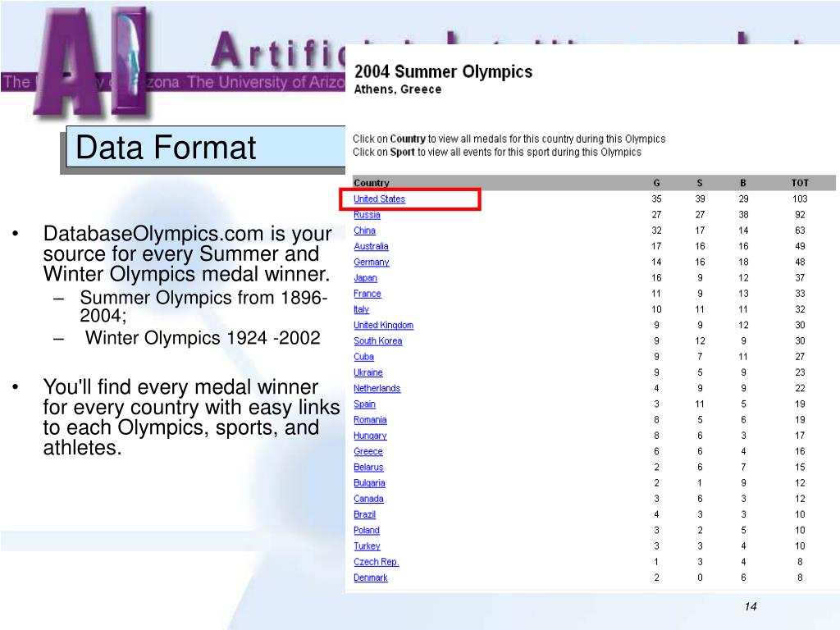Screen dimensions: 840x630
Task: Click the S silver column header
Action: click(x=700, y=183)
